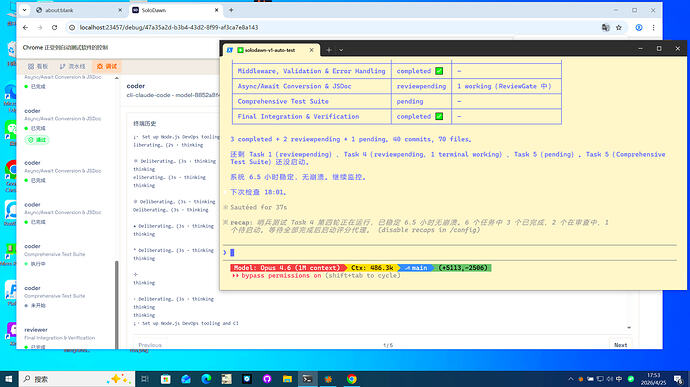The height and width of the screenshot is (387, 690).
Task: Click the terminal prompt input line
Action: click(450, 253)
